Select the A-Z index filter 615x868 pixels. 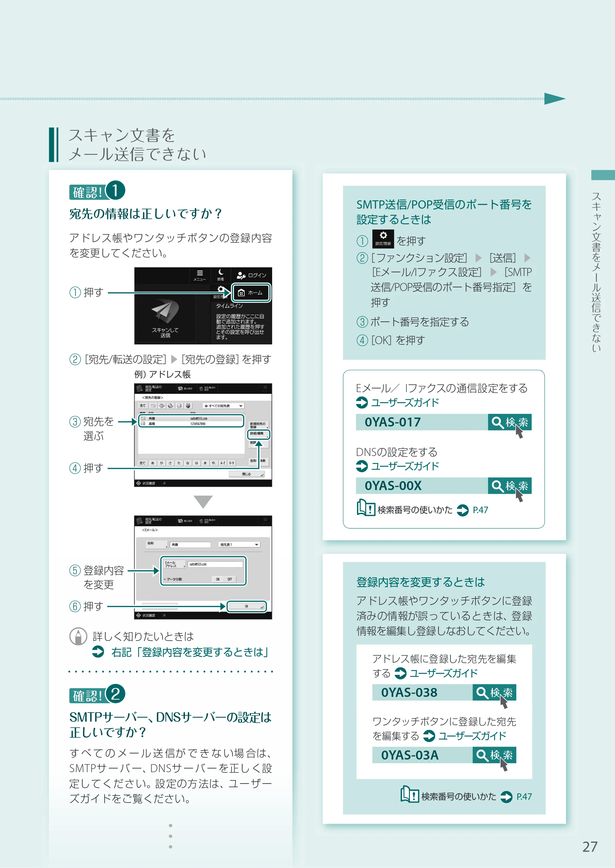[x=223, y=463]
